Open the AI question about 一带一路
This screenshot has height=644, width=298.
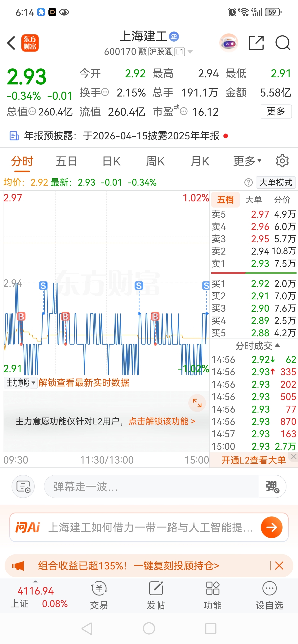click(151, 528)
